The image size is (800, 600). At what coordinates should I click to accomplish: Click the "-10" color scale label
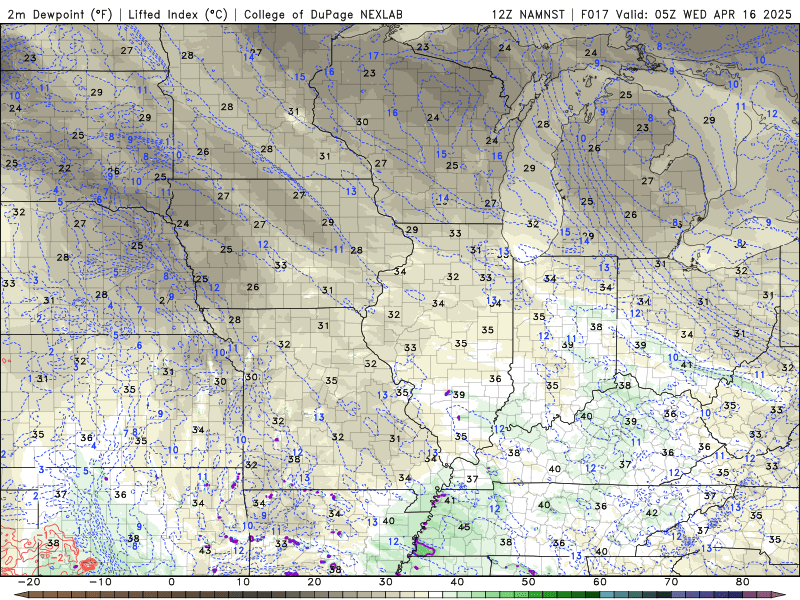point(100,582)
